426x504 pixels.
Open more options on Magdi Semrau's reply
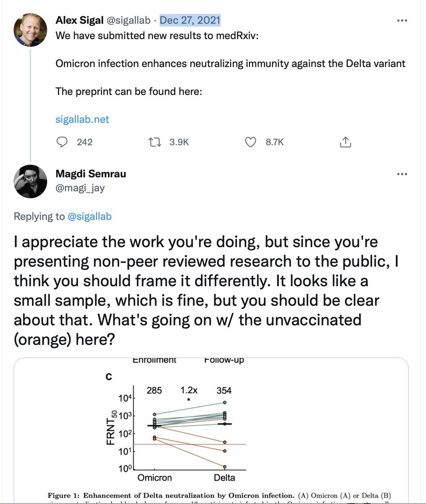pos(402,174)
